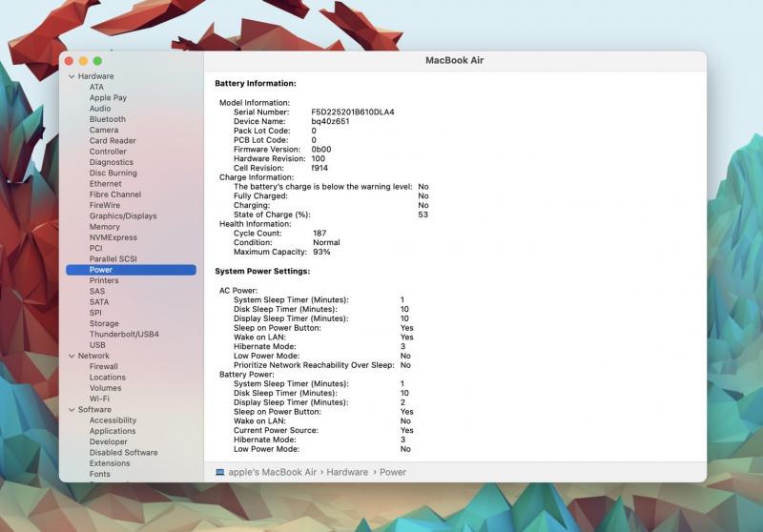
Task: Select ATA in the sidebar
Action: (96, 87)
